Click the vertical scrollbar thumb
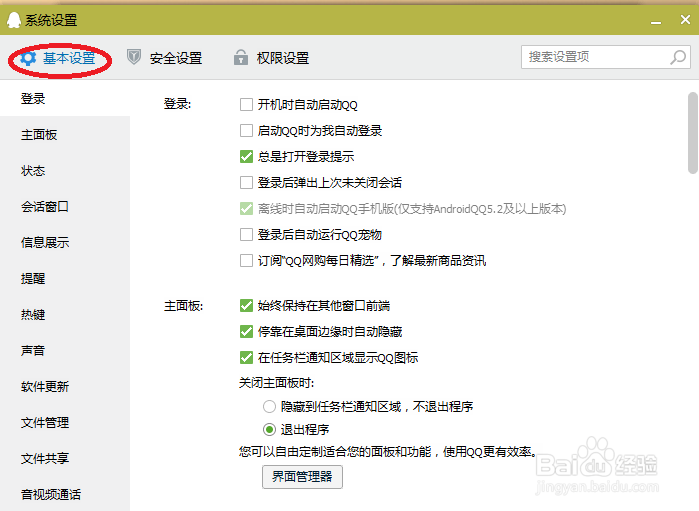Image resolution: width=699 pixels, height=511 pixels. (692, 132)
